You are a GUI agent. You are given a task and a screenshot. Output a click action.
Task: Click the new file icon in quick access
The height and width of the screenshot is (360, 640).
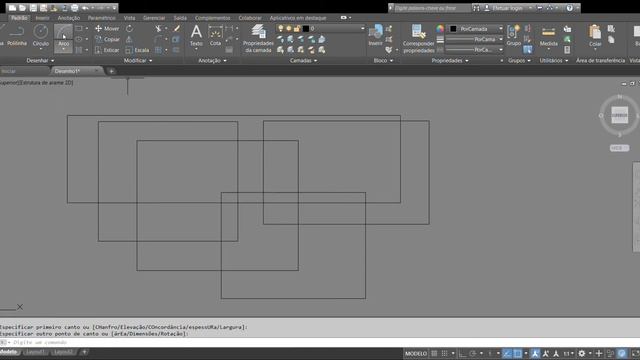tap(12, 8)
